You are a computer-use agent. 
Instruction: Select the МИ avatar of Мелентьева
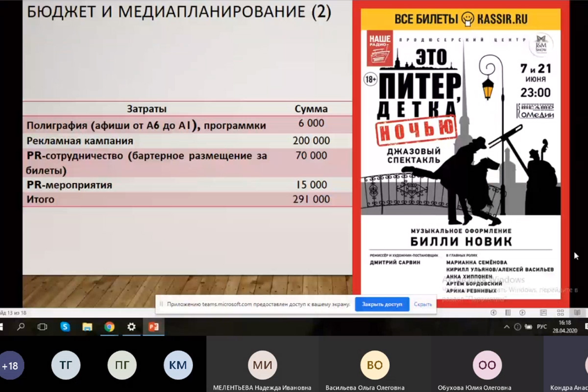pyautogui.click(x=263, y=365)
